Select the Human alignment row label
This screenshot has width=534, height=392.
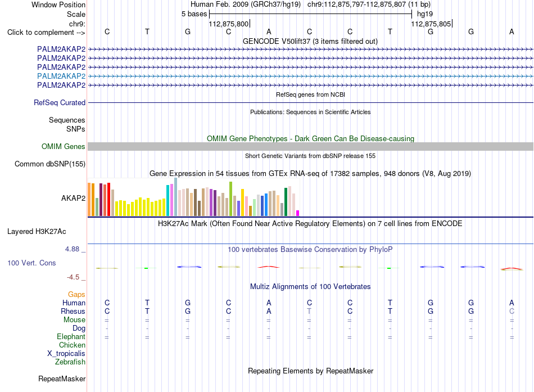[74, 303]
